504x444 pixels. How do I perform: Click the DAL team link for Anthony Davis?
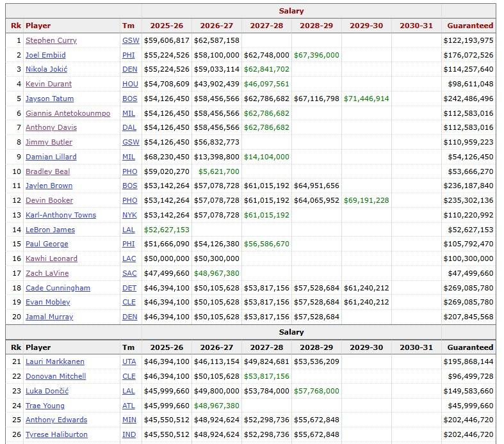coord(129,127)
